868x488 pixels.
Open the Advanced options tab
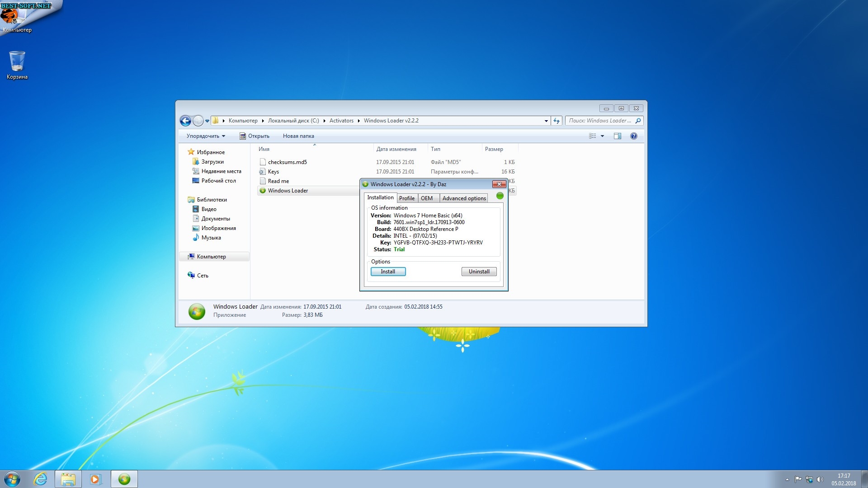click(x=464, y=198)
